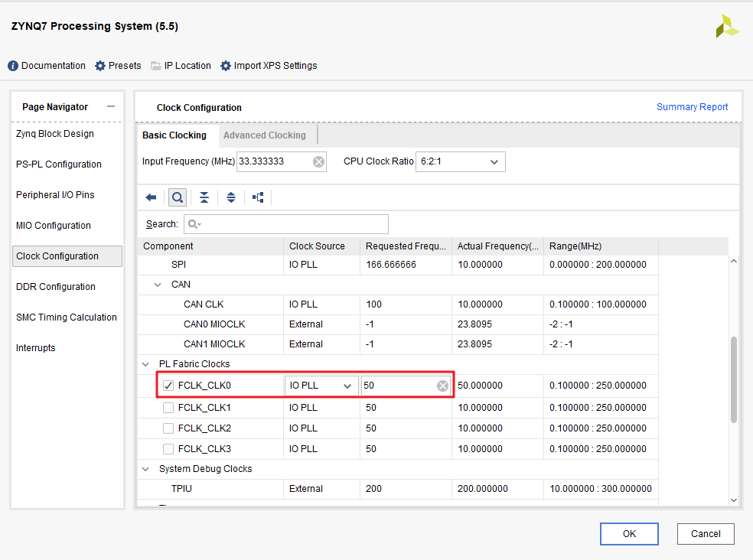
Task: Click the scrollbar down arrow
Action: (x=733, y=500)
